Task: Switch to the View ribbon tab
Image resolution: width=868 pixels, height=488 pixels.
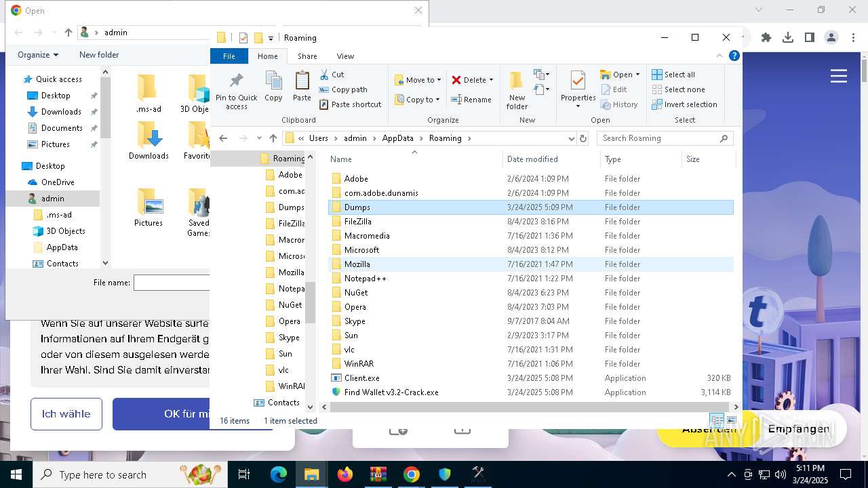Action: (345, 56)
